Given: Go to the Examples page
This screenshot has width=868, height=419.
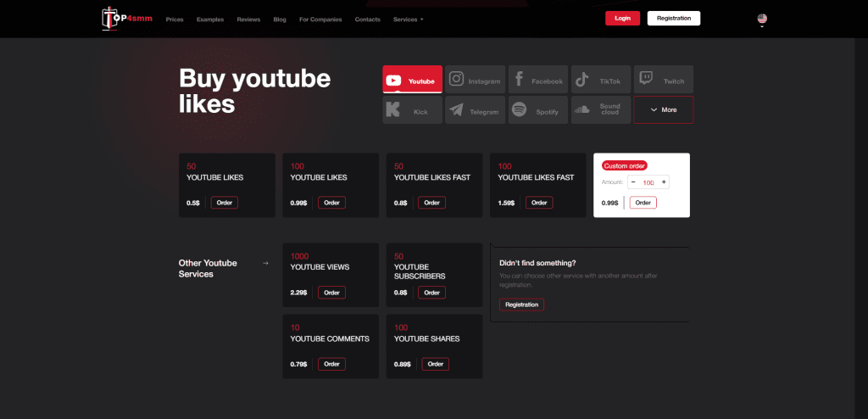Looking at the screenshot, I should 210,20.
